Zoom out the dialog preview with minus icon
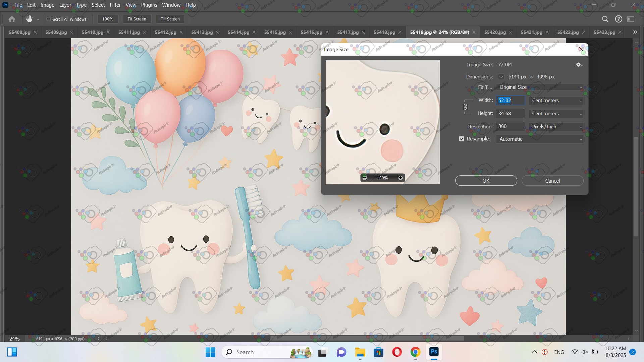 coord(365,178)
